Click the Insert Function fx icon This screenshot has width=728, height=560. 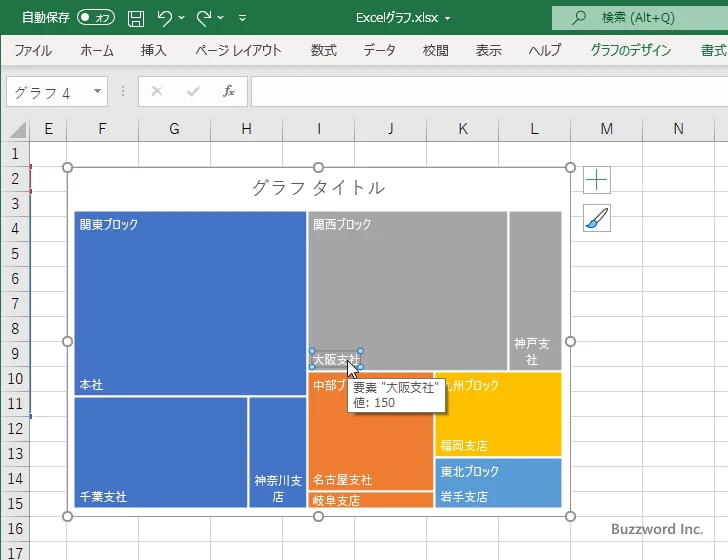click(x=229, y=91)
